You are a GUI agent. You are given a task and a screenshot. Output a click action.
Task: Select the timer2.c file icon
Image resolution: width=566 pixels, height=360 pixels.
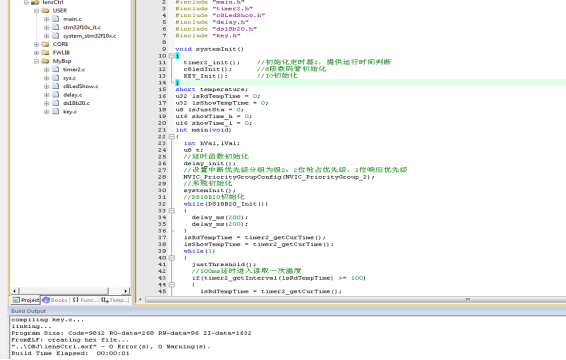56,69
